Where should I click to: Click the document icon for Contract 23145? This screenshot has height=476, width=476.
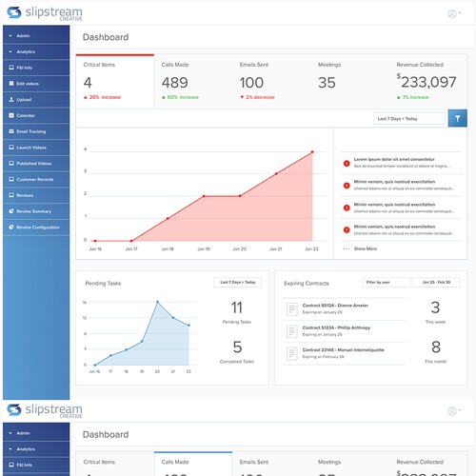[x=291, y=353]
